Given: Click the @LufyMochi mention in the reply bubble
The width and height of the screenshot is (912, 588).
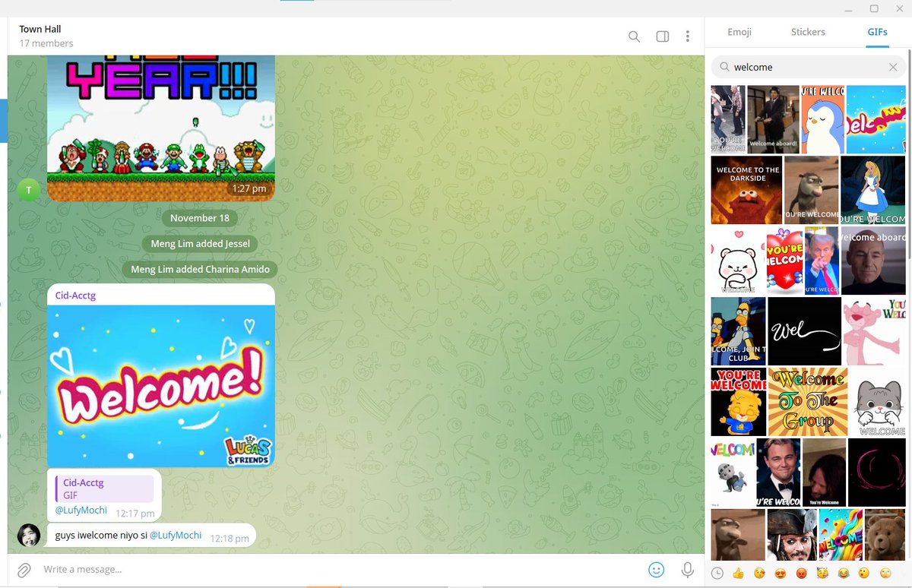Looking at the screenshot, I should click(81, 511).
